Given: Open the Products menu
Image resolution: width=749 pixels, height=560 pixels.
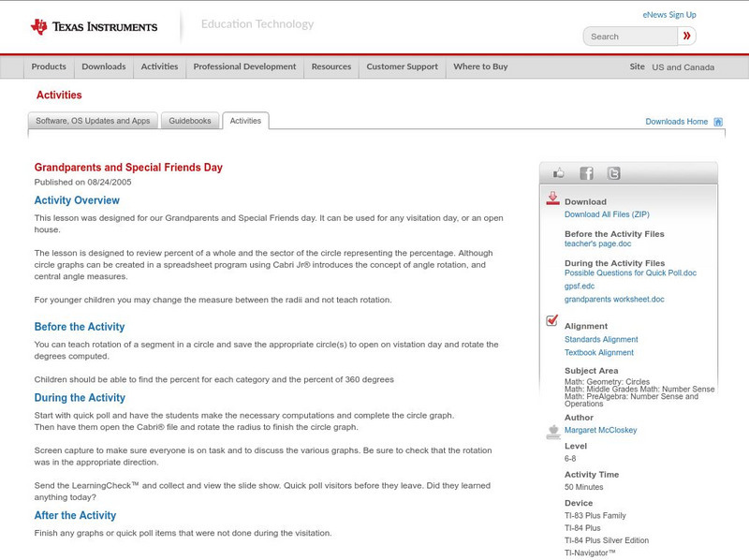Looking at the screenshot, I should (49, 66).
